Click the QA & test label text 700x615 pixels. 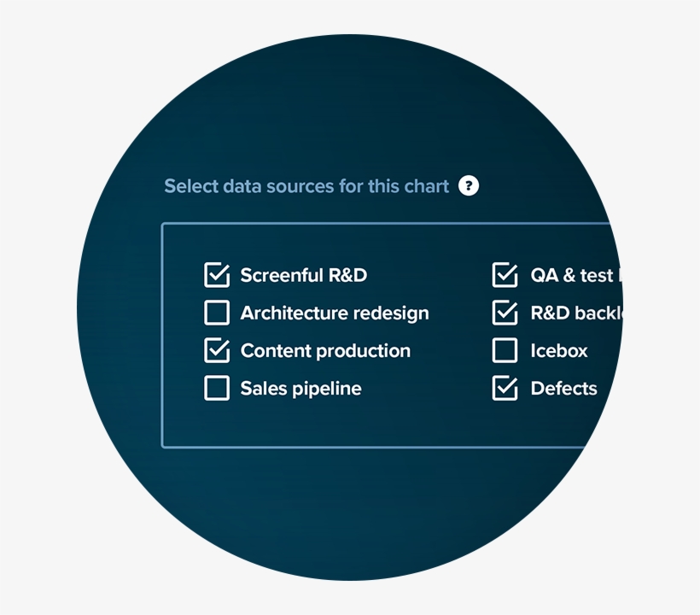(572, 275)
